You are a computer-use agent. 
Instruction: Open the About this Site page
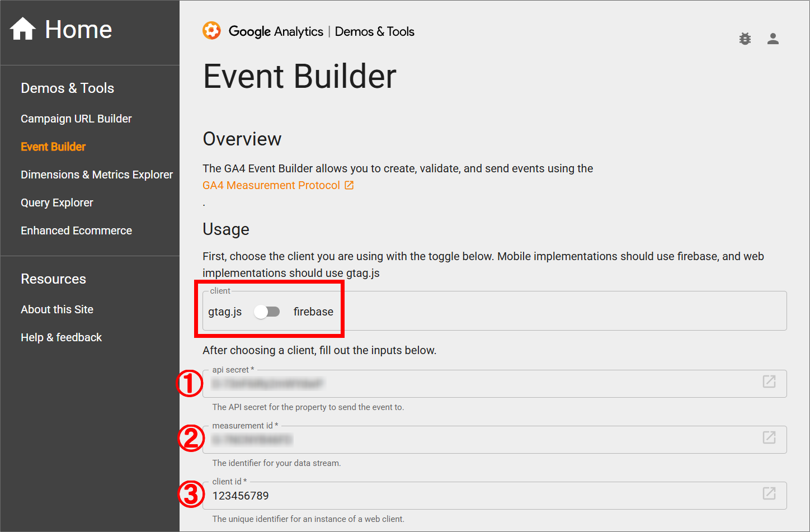point(57,309)
